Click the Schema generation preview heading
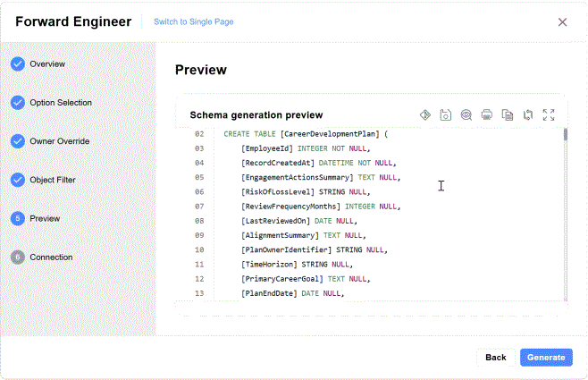 pyautogui.click(x=256, y=114)
